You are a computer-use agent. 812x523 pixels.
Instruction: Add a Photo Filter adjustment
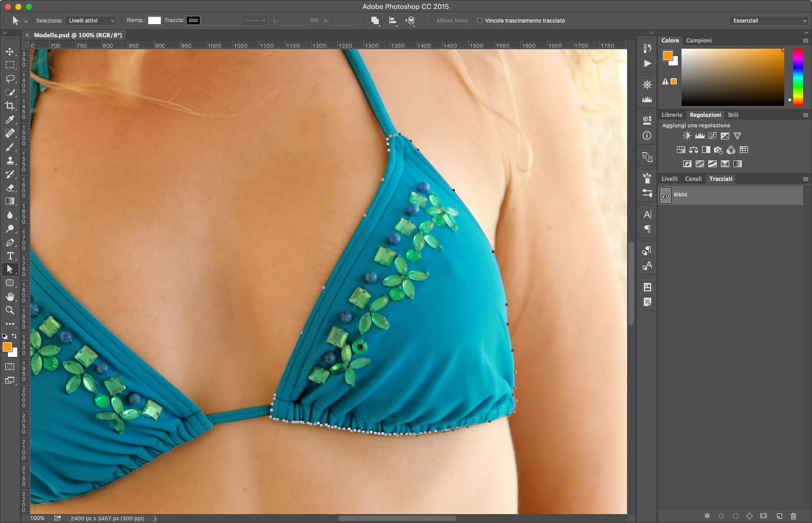(718, 150)
